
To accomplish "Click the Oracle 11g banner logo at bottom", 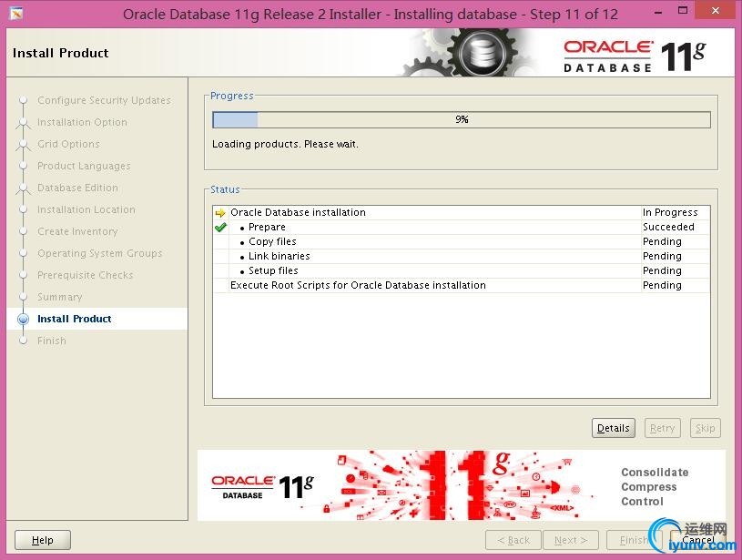I will tap(262, 487).
